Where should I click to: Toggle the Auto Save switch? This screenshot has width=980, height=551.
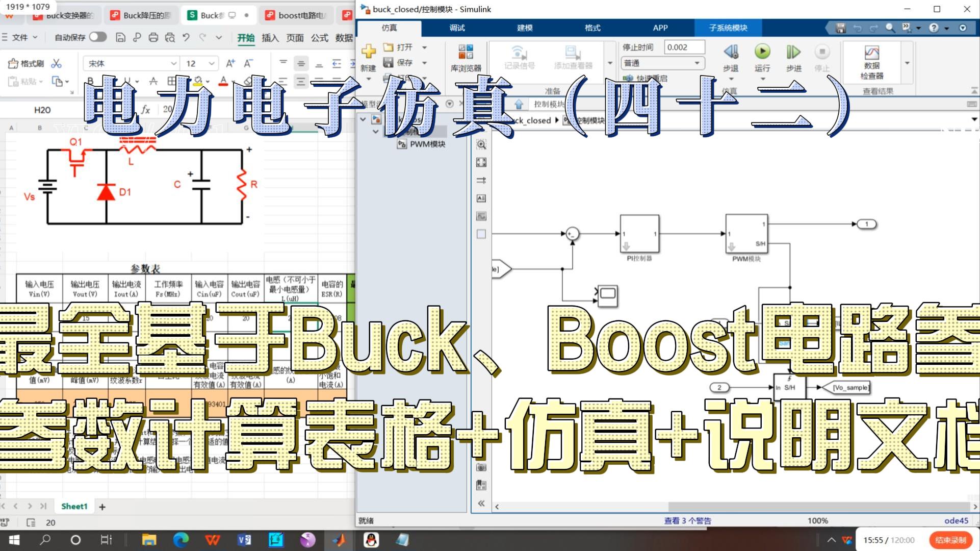97,37
